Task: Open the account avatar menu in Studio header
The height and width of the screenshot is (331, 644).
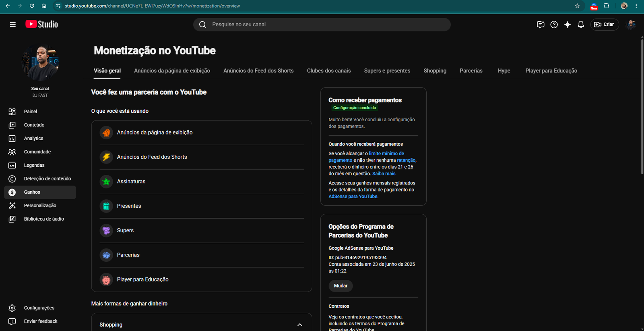Action: [x=631, y=25]
